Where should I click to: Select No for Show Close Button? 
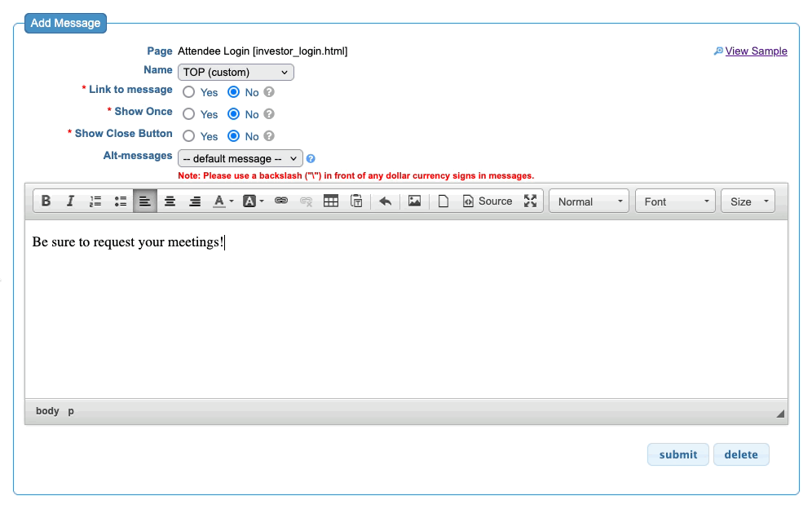(x=233, y=136)
